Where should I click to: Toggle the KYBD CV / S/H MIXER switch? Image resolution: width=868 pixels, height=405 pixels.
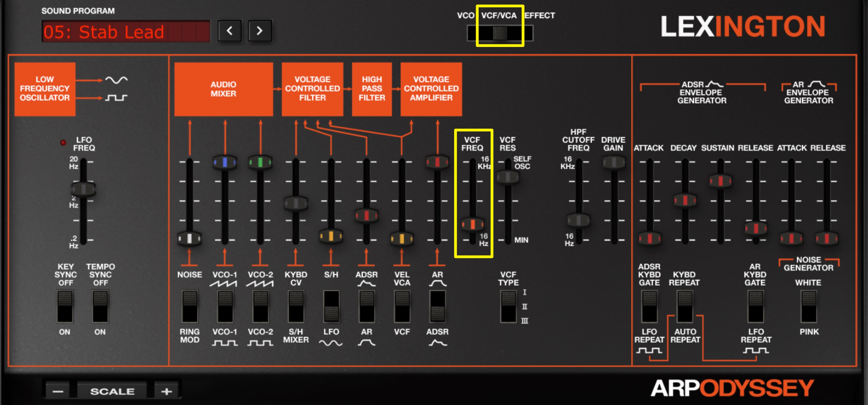coord(296,306)
